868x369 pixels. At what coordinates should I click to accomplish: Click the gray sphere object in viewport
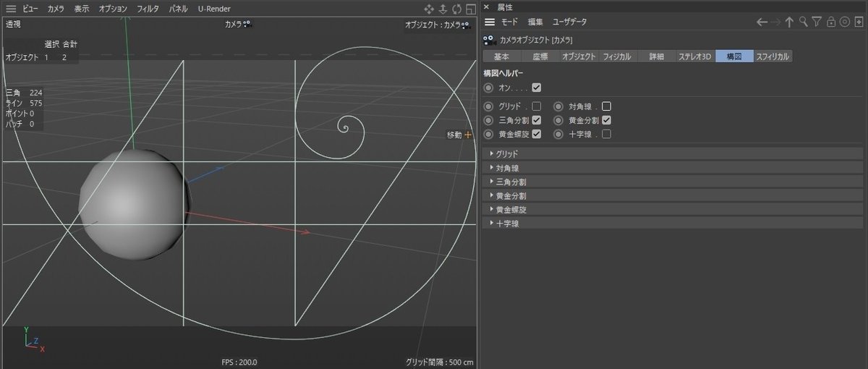pos(135,205)
